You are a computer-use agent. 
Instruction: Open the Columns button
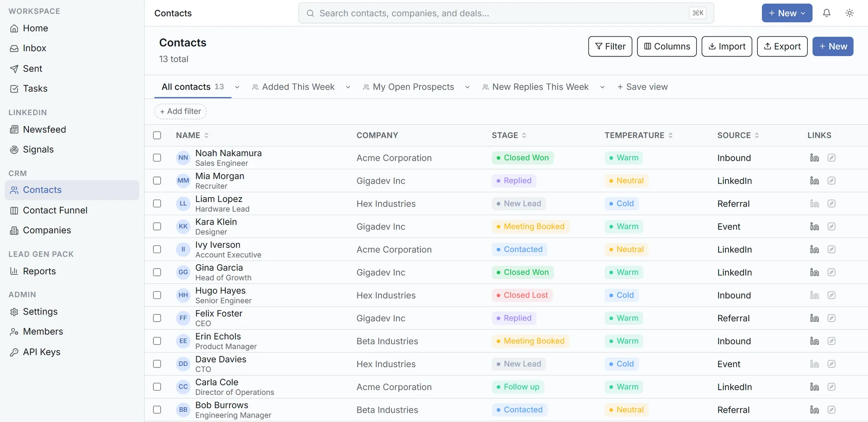[x=667, y=46]
